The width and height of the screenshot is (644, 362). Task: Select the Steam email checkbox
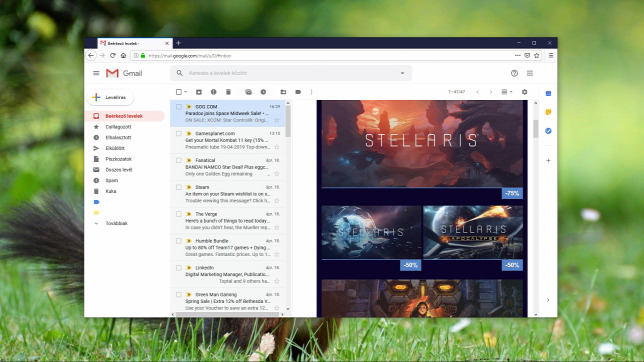179,187
